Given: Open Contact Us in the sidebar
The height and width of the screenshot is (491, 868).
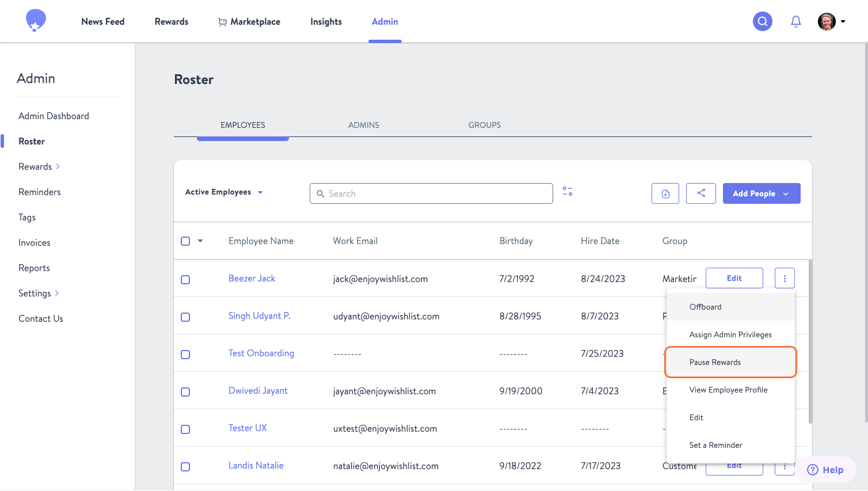Looking at the screenshot, I should point(41,318).
